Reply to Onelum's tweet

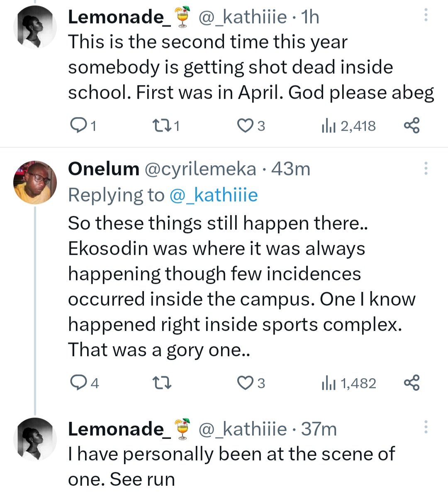point(76,383)
